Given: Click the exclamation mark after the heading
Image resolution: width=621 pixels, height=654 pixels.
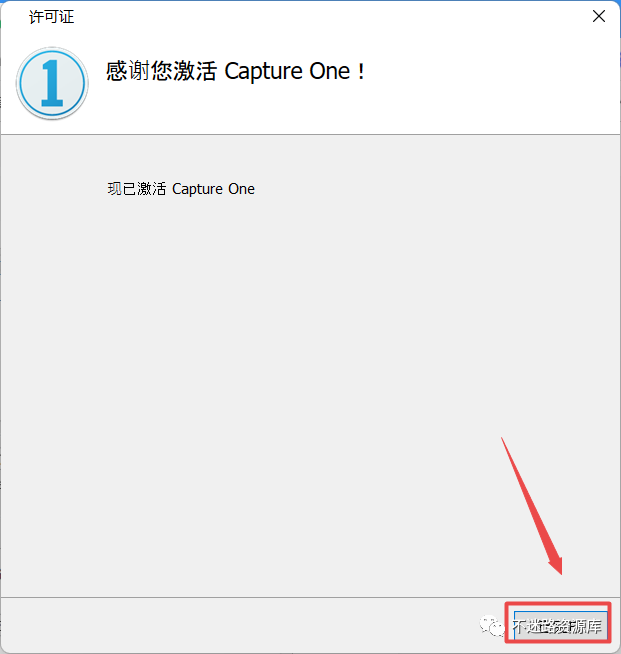Looking at the screenshot, I should (x=361, y=72).
